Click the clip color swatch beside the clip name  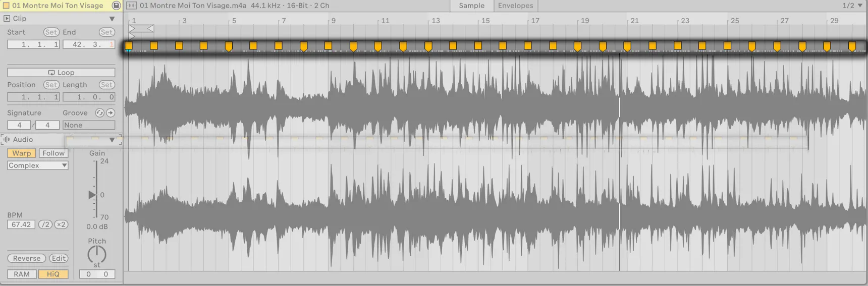pyautogui.click(x=6, y=6)
